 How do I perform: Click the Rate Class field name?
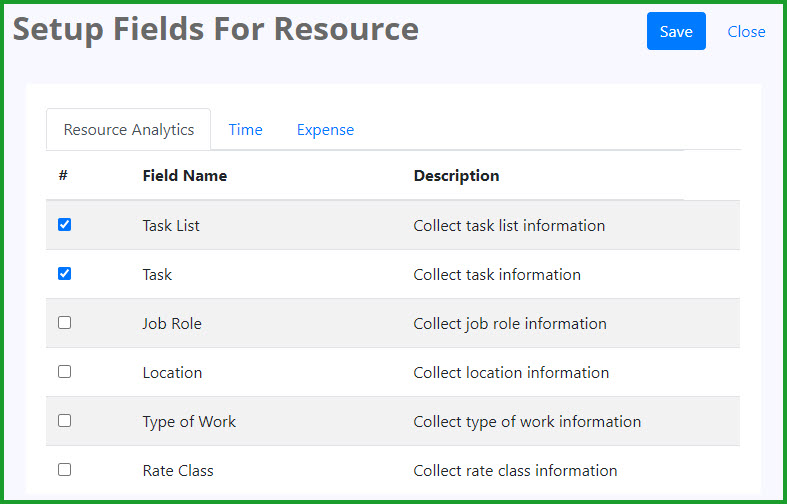[178, 470]
